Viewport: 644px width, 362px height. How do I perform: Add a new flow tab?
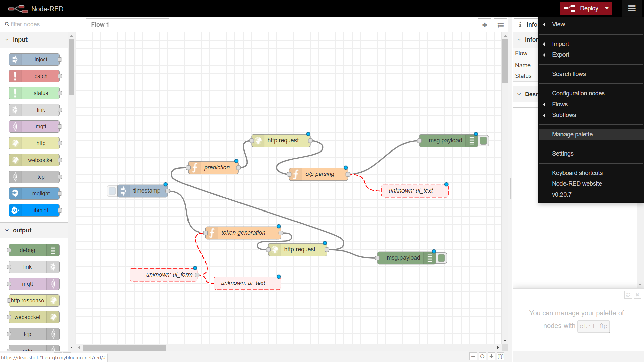[x=485, y=25]
